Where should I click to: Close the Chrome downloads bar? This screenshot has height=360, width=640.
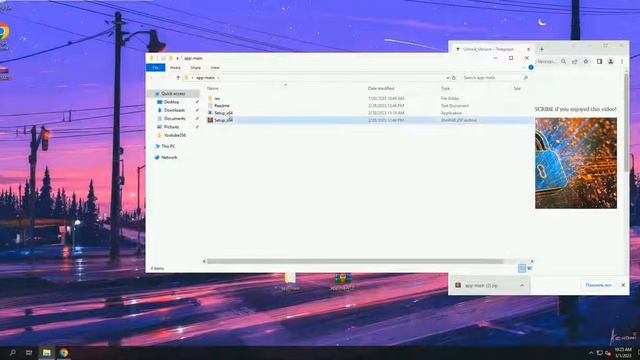(623, 285)
